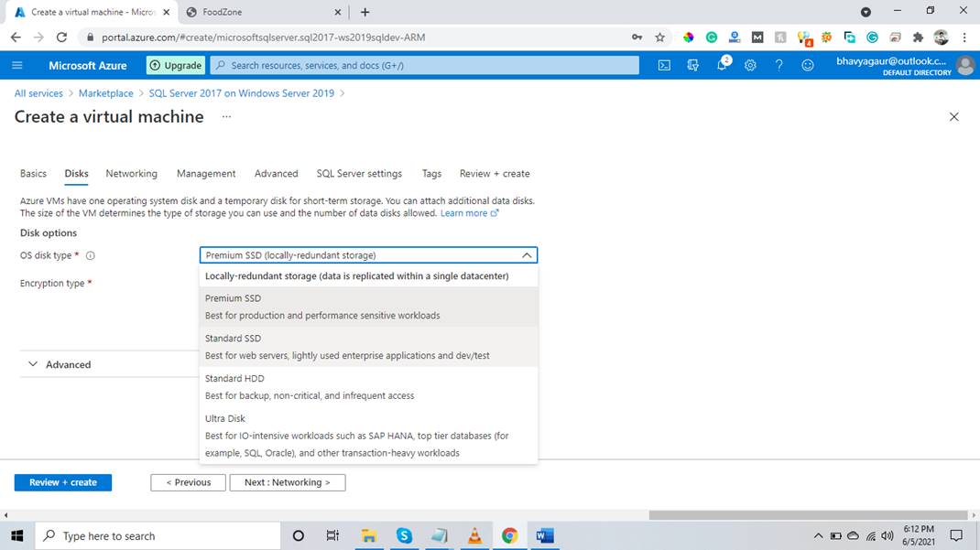Switch to the SQL Server settings tab
The width and height of the screenshot is (980, 550).
[x=359, y=174]
